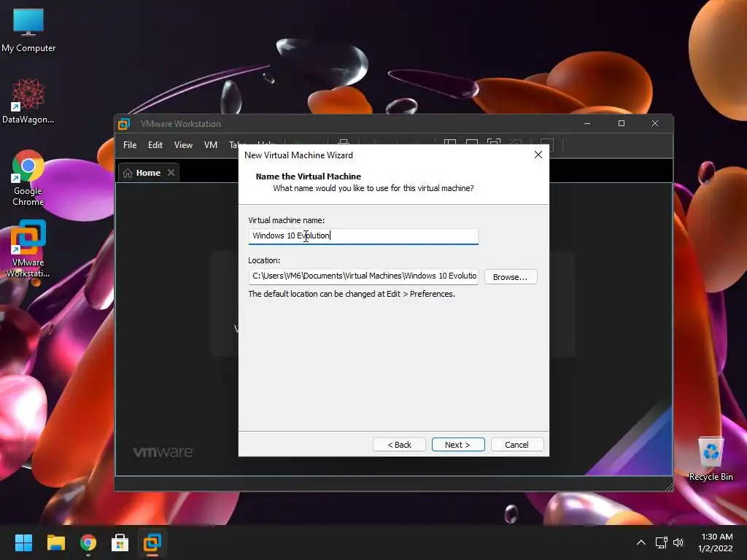Screen dimensions: 747x560
Task: Select the Google Chrome desktop shortcut
Action: point(28,178)
